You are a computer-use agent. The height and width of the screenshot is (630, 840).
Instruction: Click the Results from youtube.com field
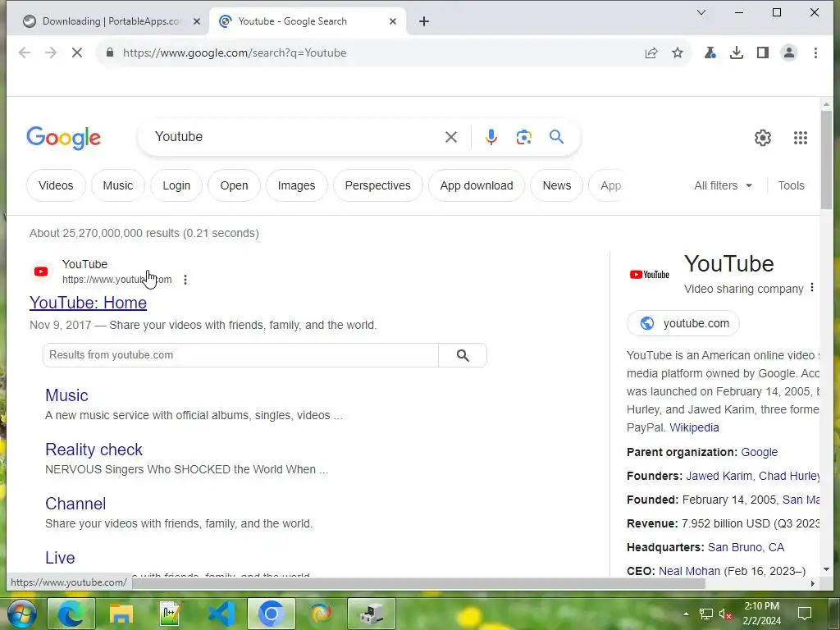(240, 355)
